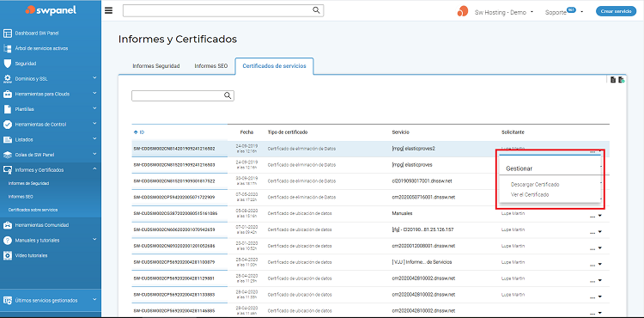644x318 pixels.
Task: Click the top search magnifier icon
Action: pos(316,10)
